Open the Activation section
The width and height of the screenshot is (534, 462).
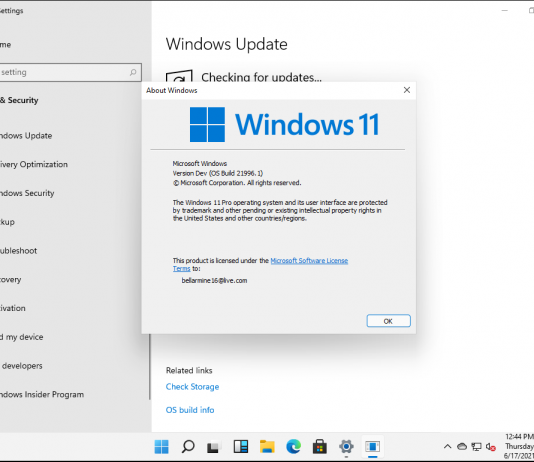pos(13,308)
